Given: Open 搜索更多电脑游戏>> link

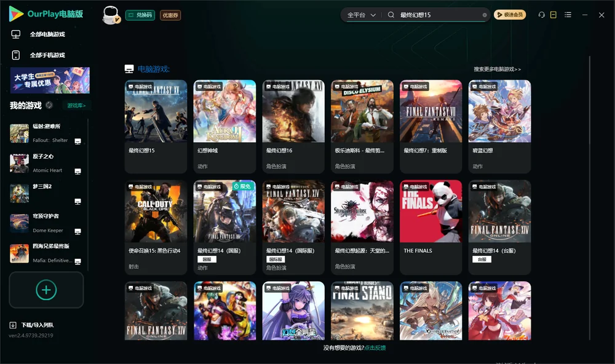Looking at the screenshot, I should click(x=497, y=69).
